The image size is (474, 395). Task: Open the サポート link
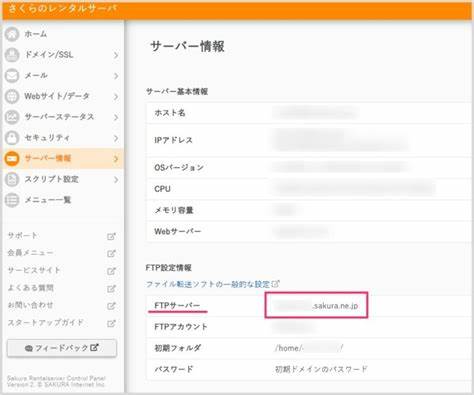(x=23, y=236)
